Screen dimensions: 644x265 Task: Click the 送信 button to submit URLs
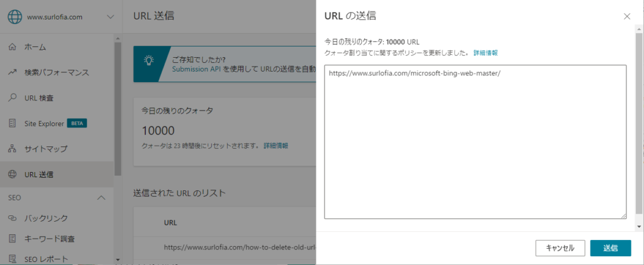point(610,248)
